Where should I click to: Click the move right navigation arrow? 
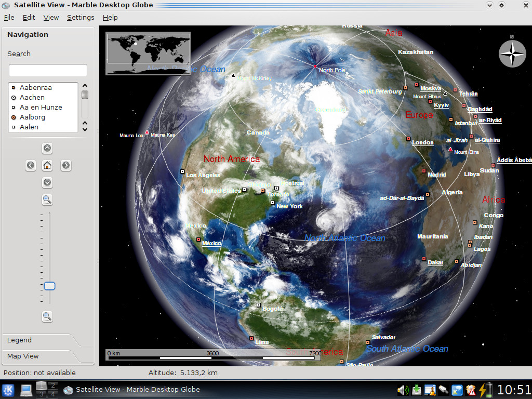tap(66, 165)
